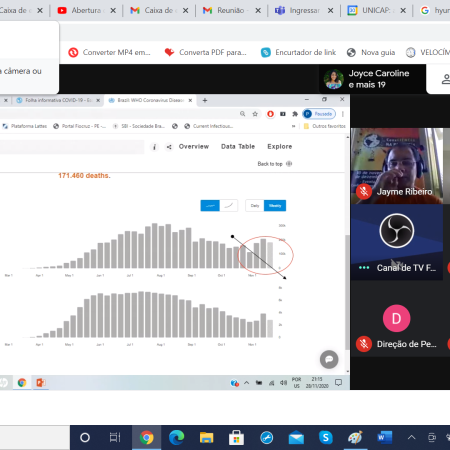Switch to the Reunião Gmail tab
Image resolution: width=450 pixels, height=450 pixels.
tap(231, 10)
